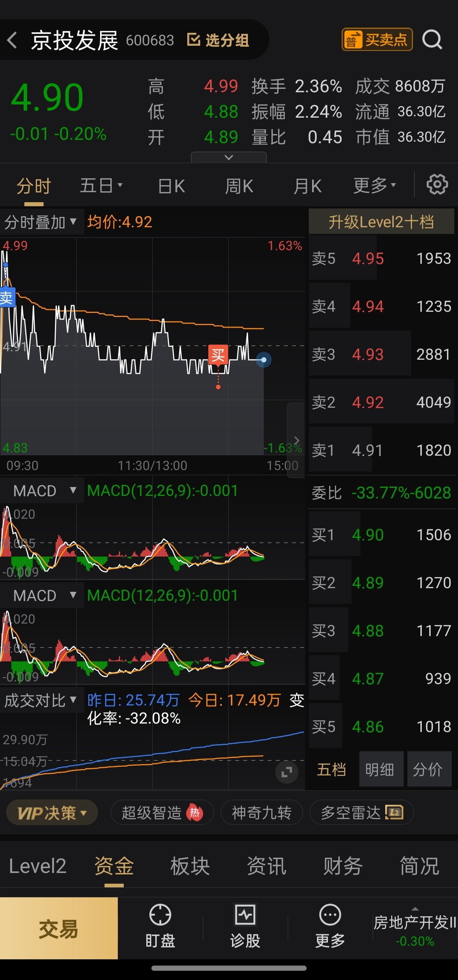Tap the 卖2 row at 4.92
The width and height of the screenshot is (458, 980).
click(382, 402)
